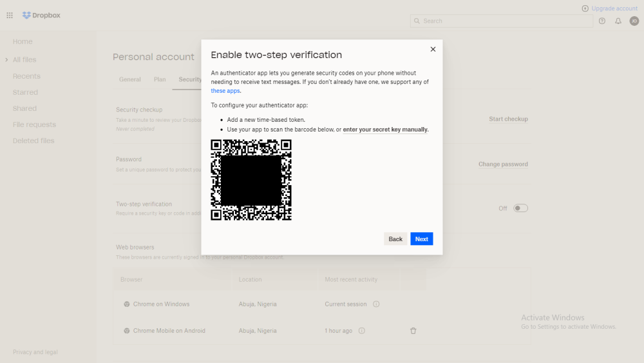Click the Search input field
Screen dimensions: 644x363
click(501, 21)
